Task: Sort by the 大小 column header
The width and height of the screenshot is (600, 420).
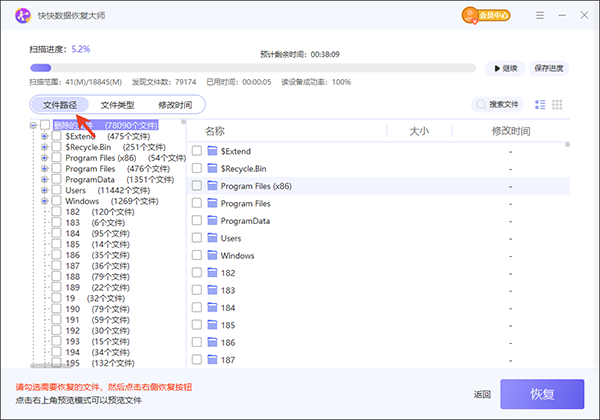Action: [x=419, y=131]
